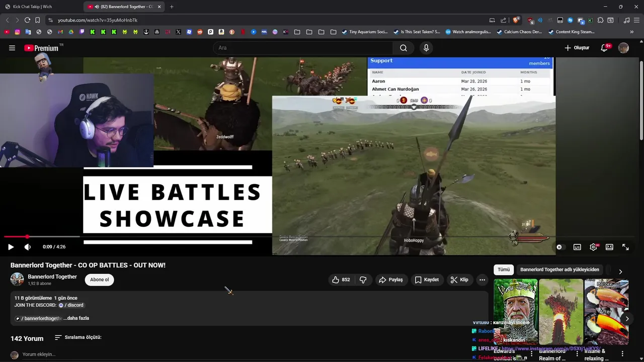The image size is (644, 362).
Task: Open the 'Sıralama ölçütü' comment sort dropdown
Action: tap(78, 337)
